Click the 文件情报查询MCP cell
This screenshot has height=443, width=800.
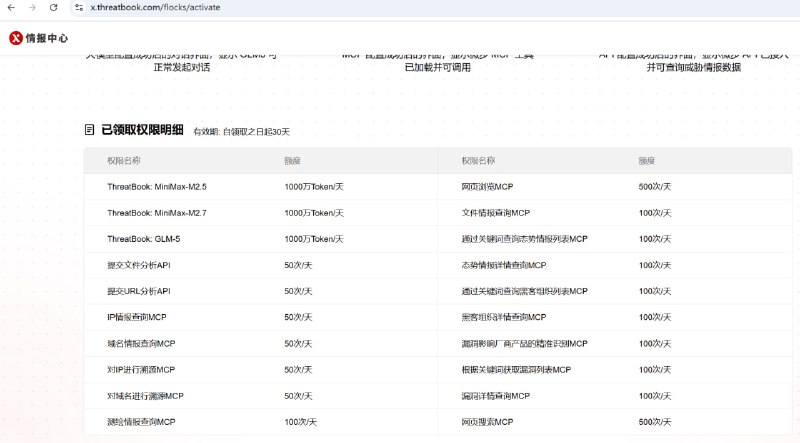[496, 213]
